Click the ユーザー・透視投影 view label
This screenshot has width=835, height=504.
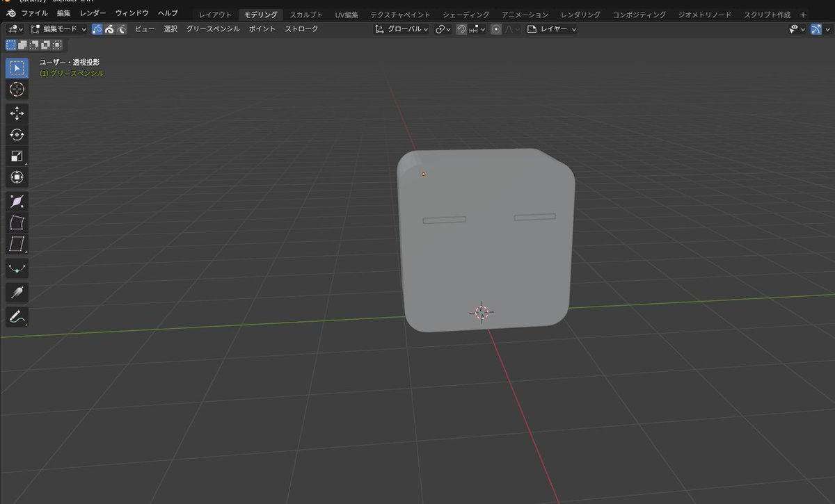tap(69, 63)
